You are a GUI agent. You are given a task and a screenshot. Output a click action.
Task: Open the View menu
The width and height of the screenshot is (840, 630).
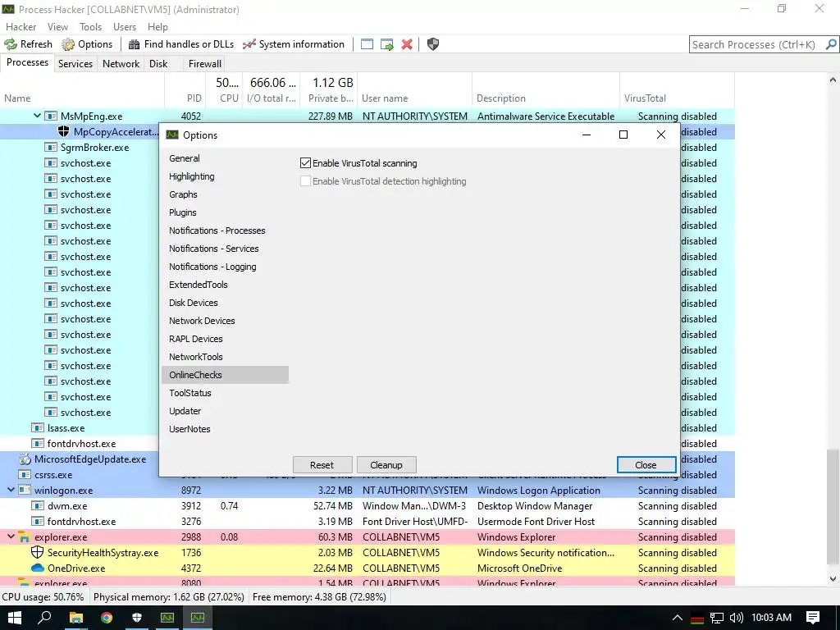58,27
